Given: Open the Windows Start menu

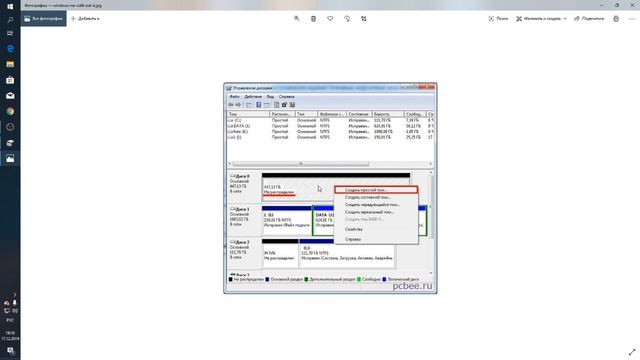Looking at the screenshot, I should 10,7.
